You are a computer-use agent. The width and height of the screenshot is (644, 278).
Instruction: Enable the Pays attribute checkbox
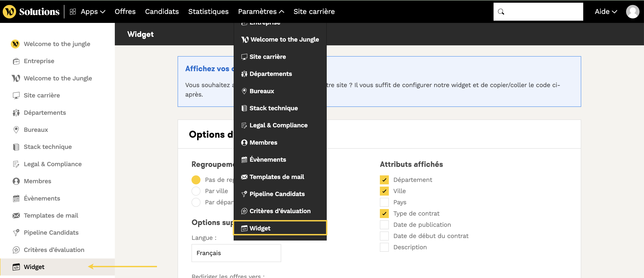(384, 202)
